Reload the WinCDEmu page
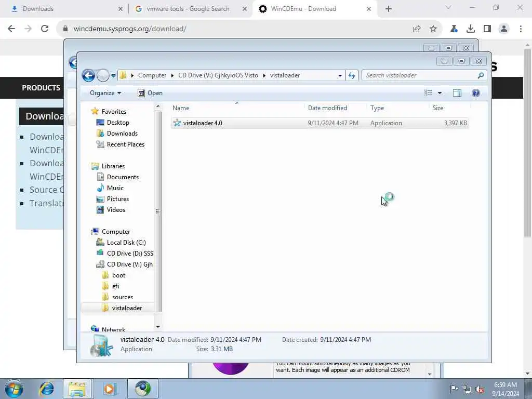This screenshot has height=399, width=532. click(x=45, y=29)
